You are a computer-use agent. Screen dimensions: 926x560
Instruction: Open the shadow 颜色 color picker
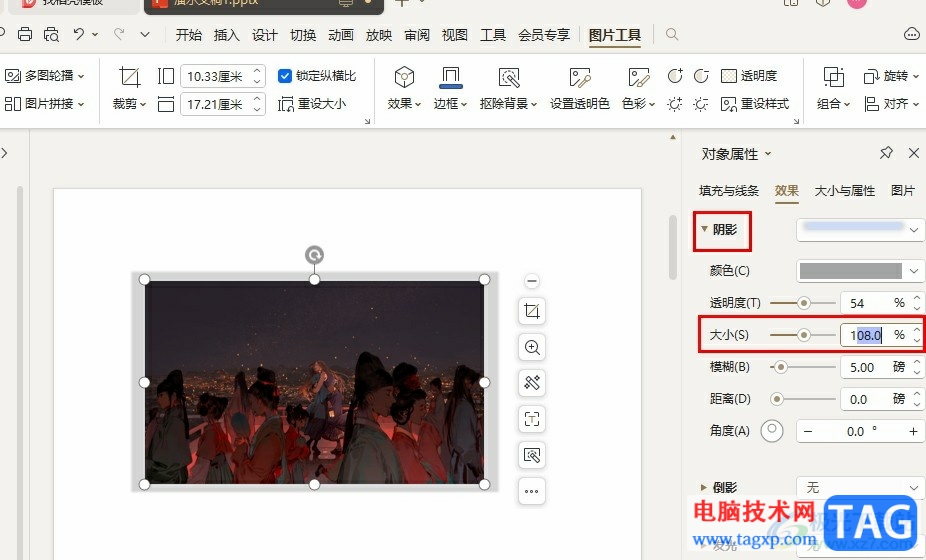860,271
